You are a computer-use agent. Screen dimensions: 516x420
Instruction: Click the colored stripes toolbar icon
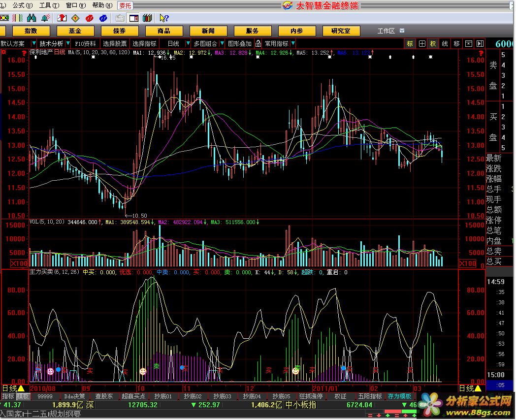click(17, 18)
